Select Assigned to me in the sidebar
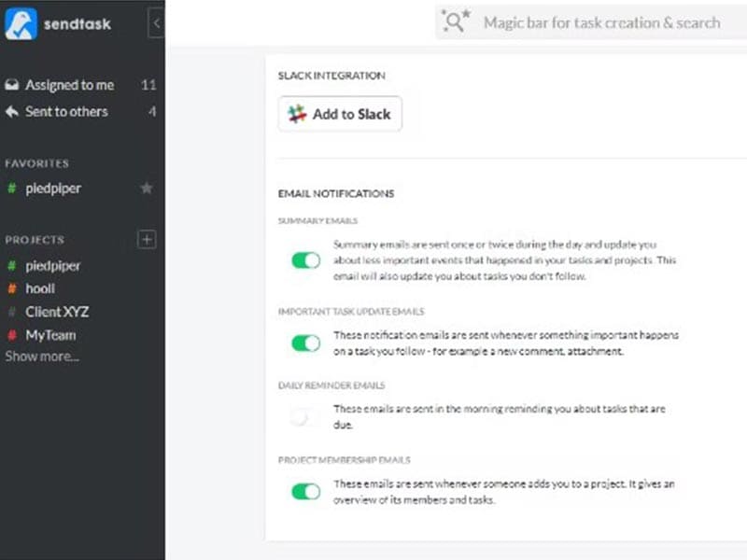The width and height of the screenshot is (747, 560). (x=70, y=84)
